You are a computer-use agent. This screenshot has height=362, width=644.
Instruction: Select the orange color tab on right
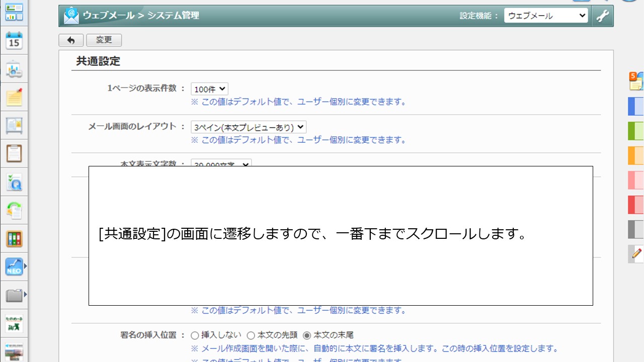(636, 155)
